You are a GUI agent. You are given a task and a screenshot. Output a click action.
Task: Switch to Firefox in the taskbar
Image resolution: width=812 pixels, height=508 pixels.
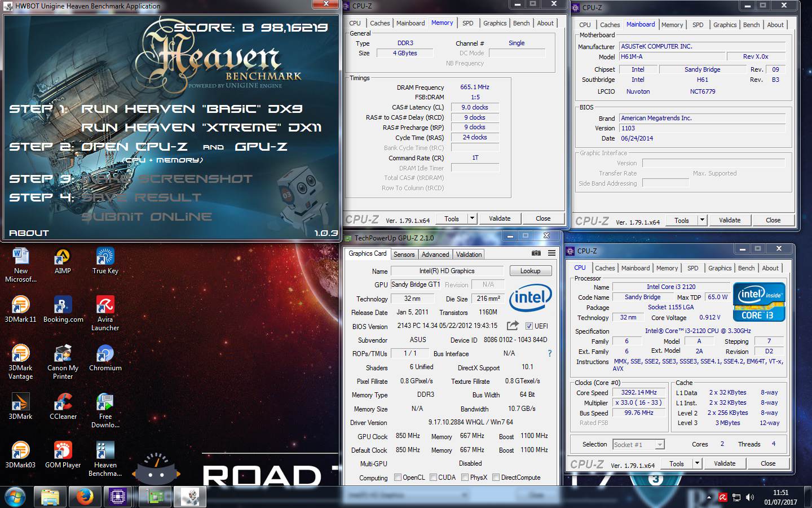(85, 497)
